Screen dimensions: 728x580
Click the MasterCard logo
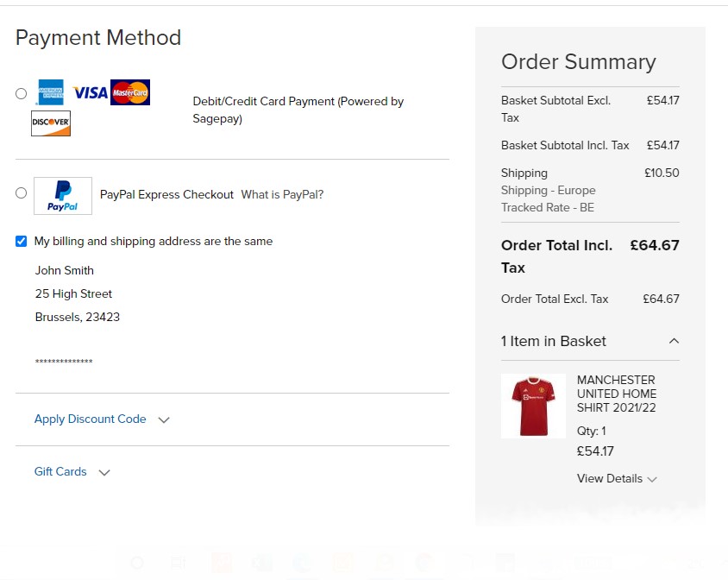click(130, 92)
